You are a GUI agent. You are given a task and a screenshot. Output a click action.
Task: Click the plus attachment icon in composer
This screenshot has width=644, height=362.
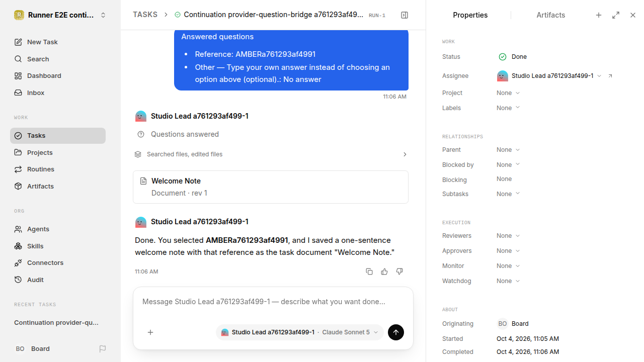[150, 332]
